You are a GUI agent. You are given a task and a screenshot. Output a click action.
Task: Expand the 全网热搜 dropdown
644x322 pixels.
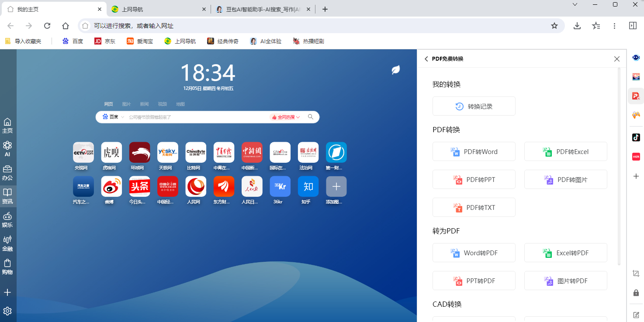(286, 117)
